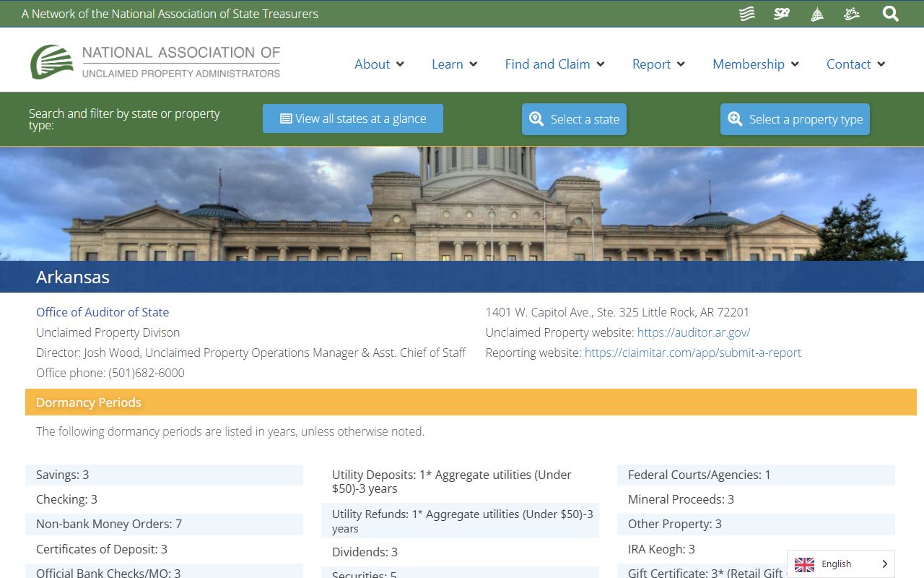Expand the Contact menu chevron
Screen dimensions: 924x578
[881, 64]
